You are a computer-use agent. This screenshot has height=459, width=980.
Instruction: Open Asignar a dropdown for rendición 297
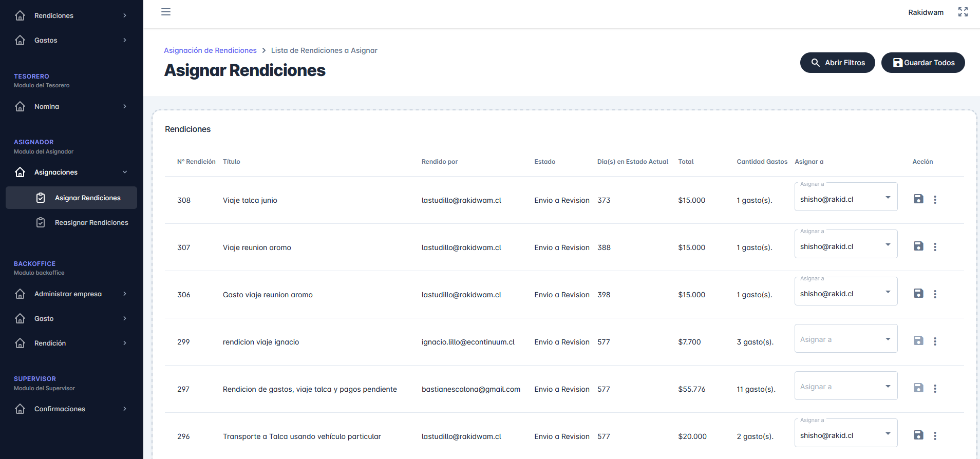[x=845, y=386]
